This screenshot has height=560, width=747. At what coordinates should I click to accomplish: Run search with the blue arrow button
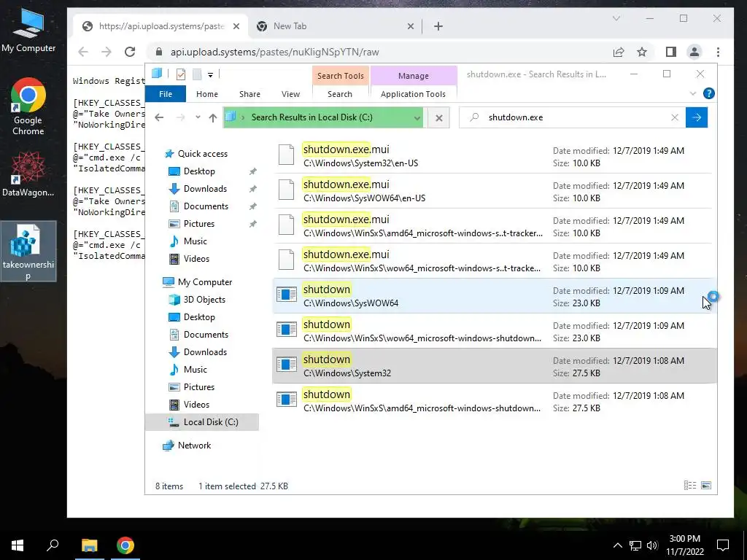[697, 117]
